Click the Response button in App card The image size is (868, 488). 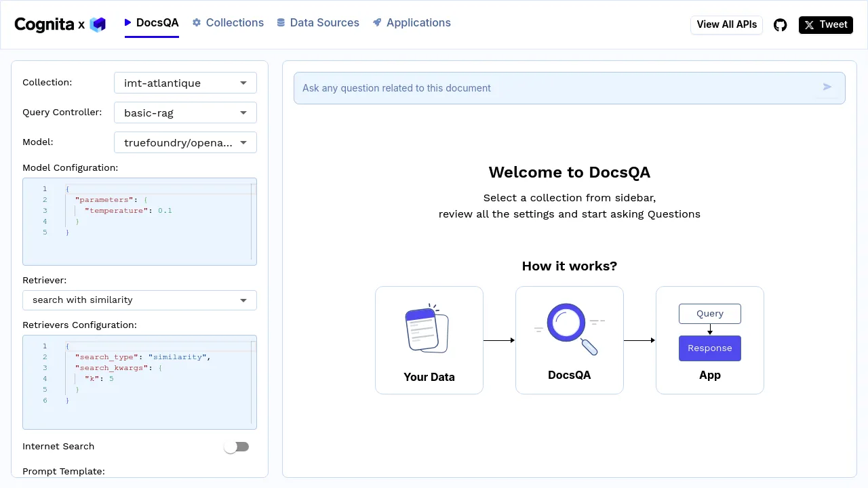click(710, 348)
